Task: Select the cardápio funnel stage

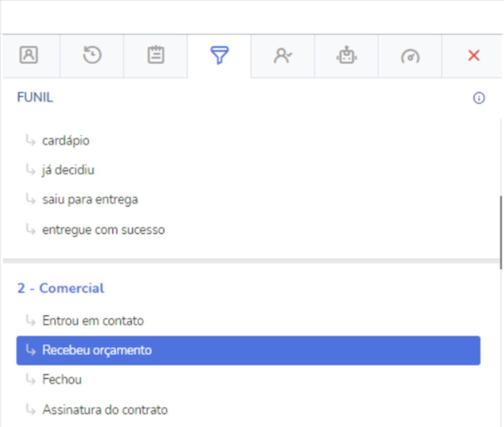Action: tap(66, 141)
